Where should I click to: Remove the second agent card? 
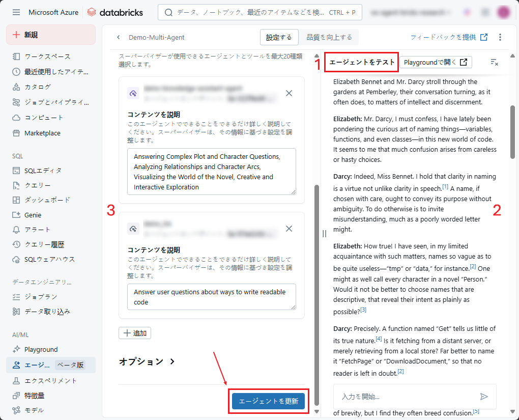(x=289, y=229)
